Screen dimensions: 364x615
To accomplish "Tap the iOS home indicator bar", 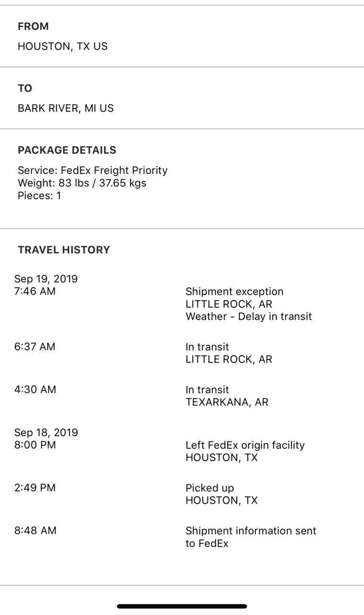I will [182, 606].
